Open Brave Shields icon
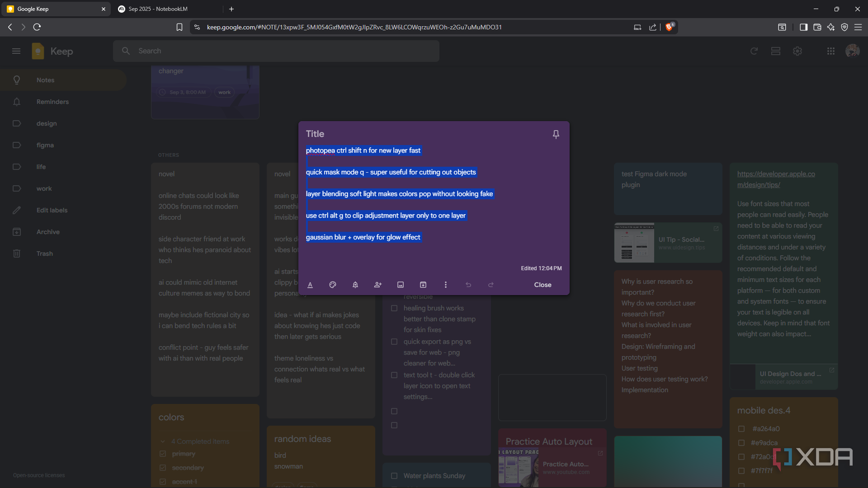Image resolution: width=868 pixels, height=488 pixels. [670, 27]
